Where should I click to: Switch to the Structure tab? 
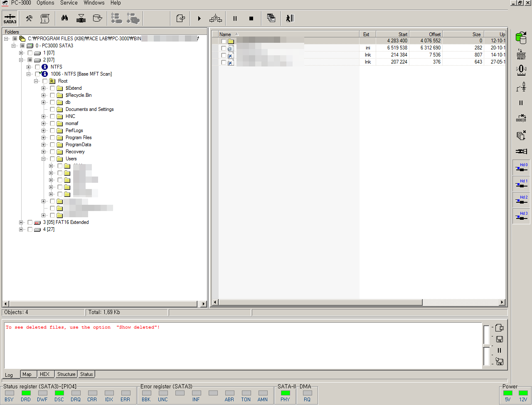66,374
